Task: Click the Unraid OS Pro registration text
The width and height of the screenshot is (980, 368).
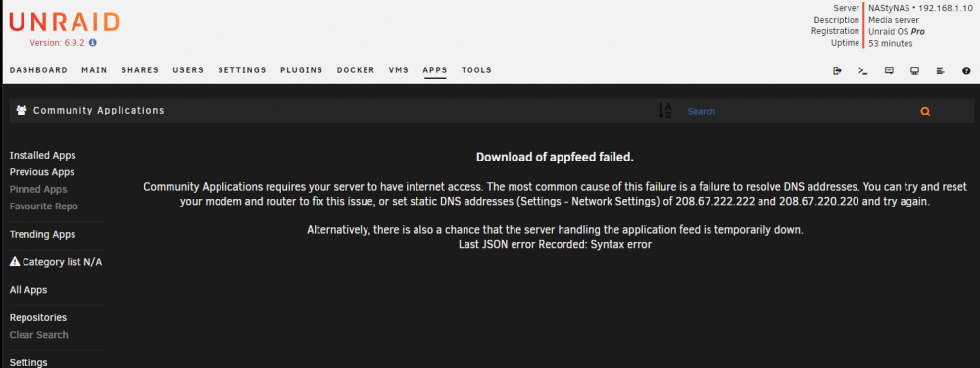Action: coord(897,32)
